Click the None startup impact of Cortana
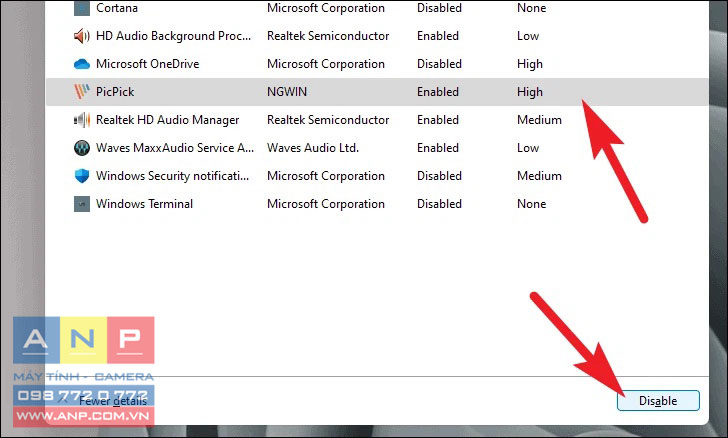The height and width of the screenshot is (438, 728). coord(532,8)
